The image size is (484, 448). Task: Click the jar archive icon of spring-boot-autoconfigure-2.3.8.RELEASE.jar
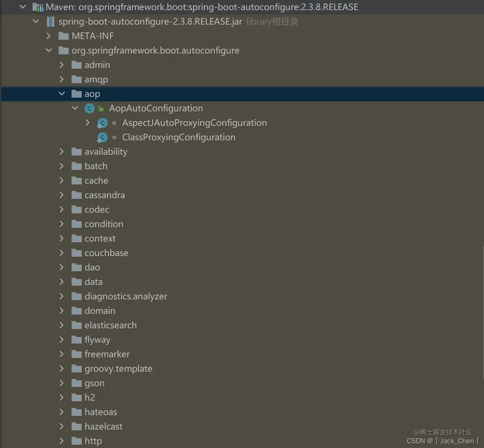pos(51,22)
